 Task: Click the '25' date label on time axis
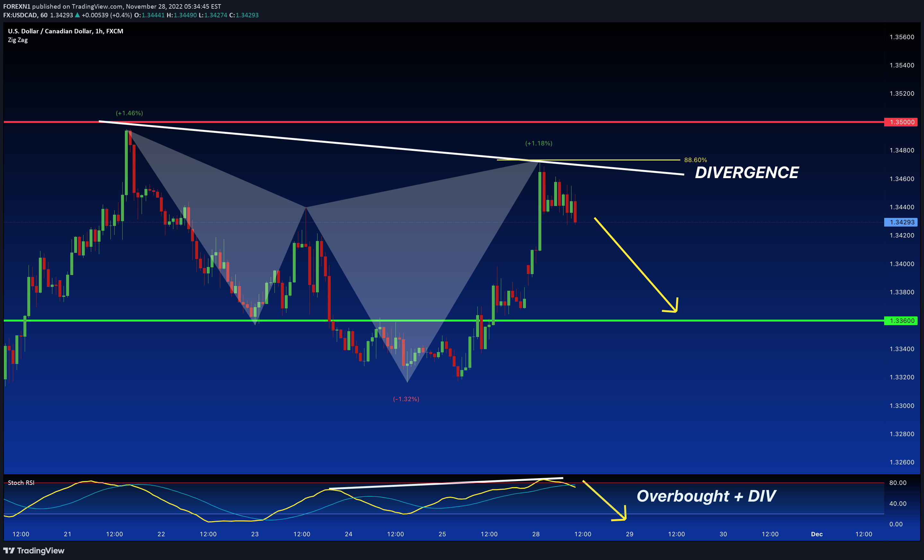(x=442, y=534)
